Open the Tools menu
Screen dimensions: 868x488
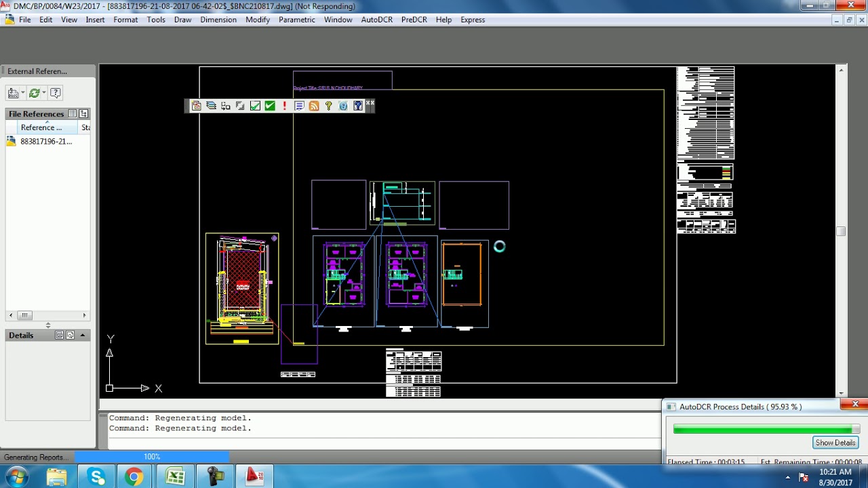pos(156,20)
